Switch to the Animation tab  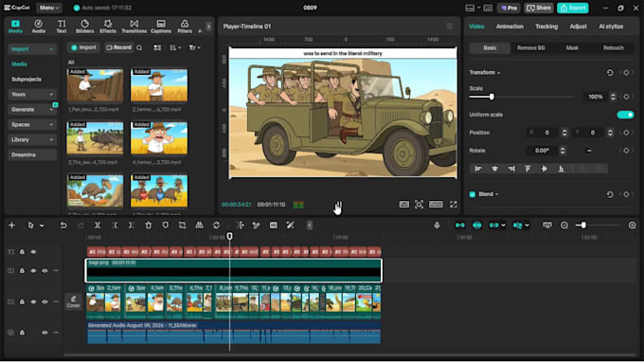[510, 27]
